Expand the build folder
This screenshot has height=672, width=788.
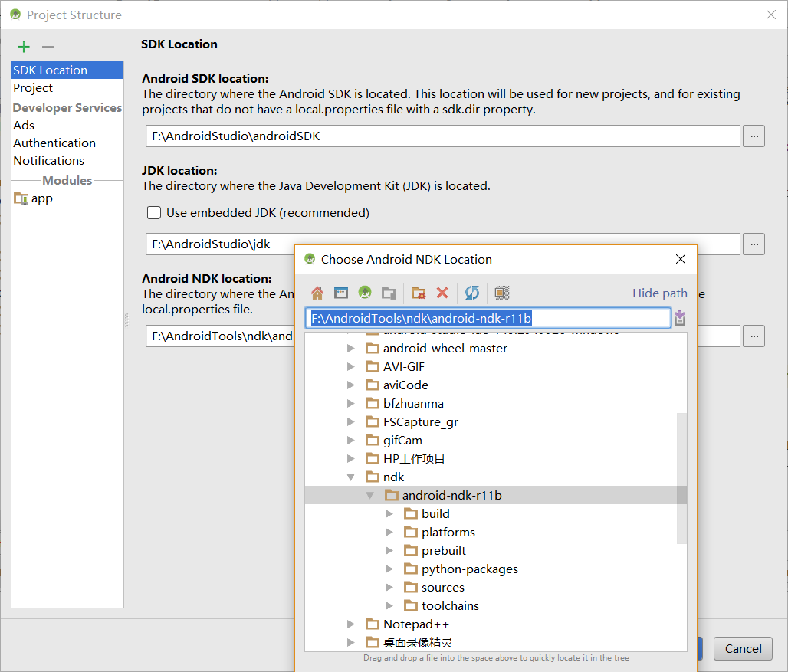389,514
